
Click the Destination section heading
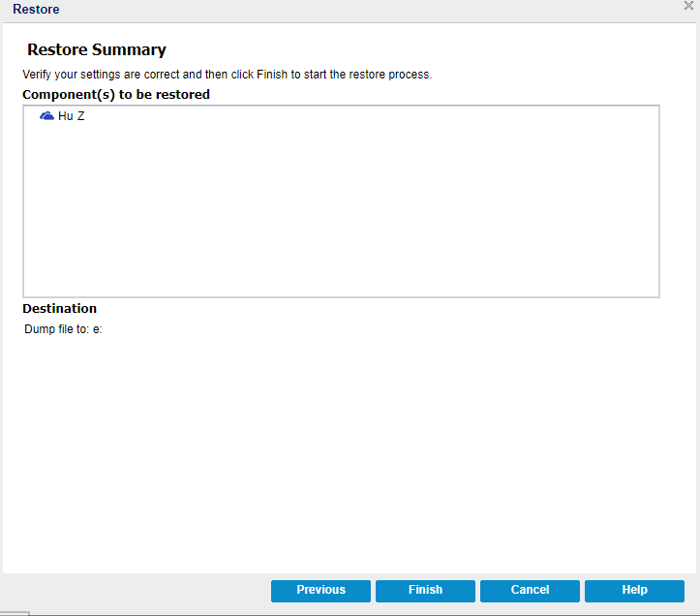pyautogui.click(x=60, y=309)
